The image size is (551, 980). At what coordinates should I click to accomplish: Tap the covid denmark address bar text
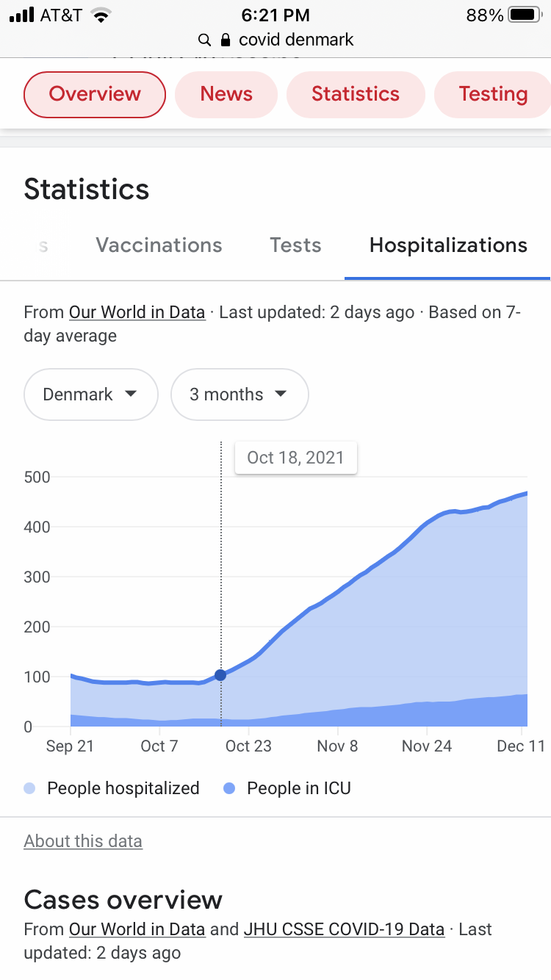click(296, 40)
